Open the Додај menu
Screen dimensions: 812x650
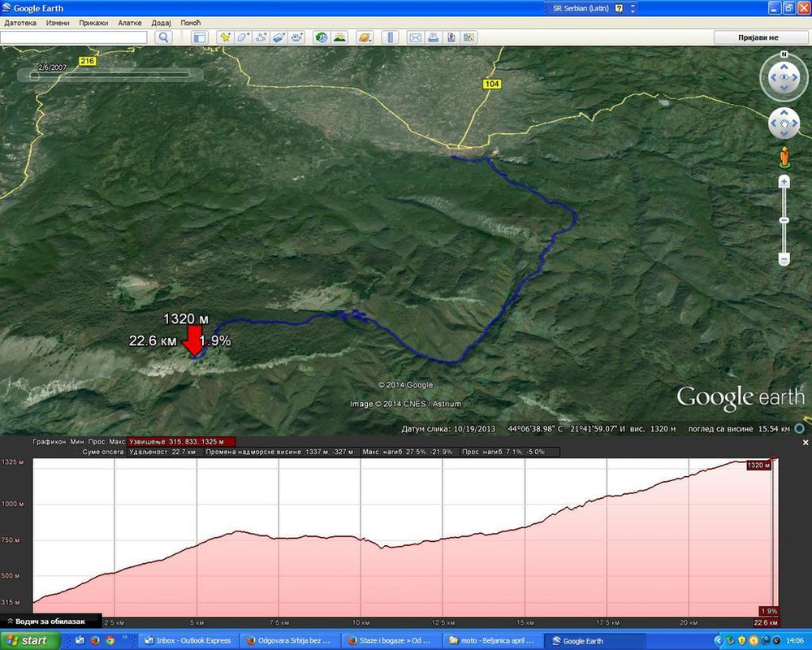pos(161,23)
